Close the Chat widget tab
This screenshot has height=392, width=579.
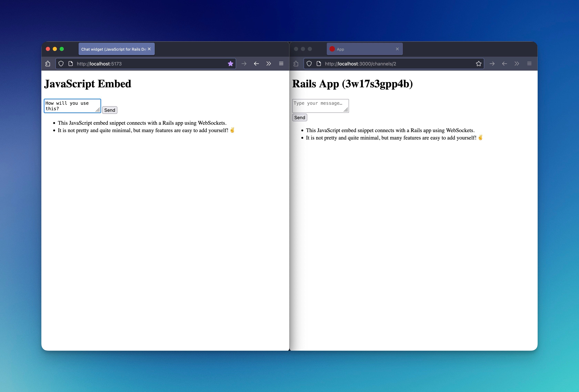[x=149, y=49]
